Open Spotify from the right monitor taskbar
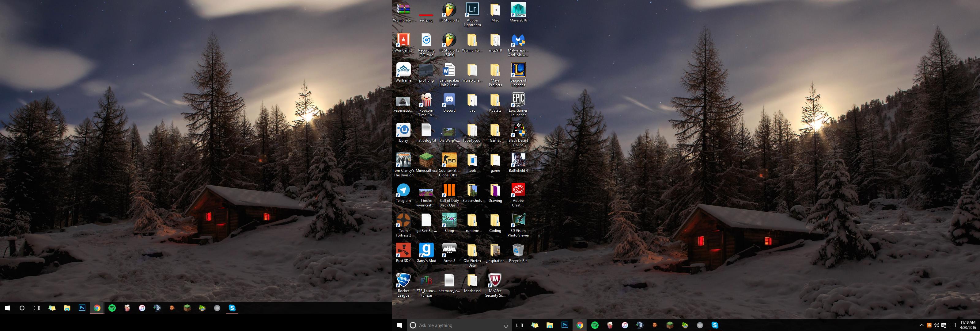 [595, 325]
